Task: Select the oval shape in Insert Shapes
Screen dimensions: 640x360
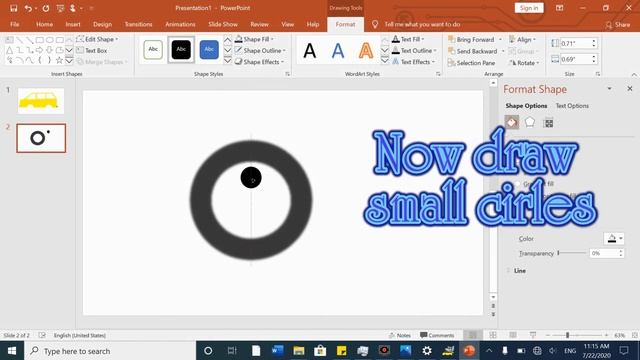Action: click(x=49, y=40)
